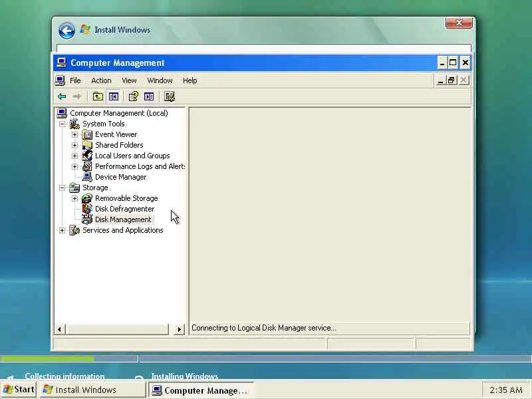The width and height of the screenshot is (532, 399).
Task: Click the last toolbar settings icon
Action: point(170,96)
